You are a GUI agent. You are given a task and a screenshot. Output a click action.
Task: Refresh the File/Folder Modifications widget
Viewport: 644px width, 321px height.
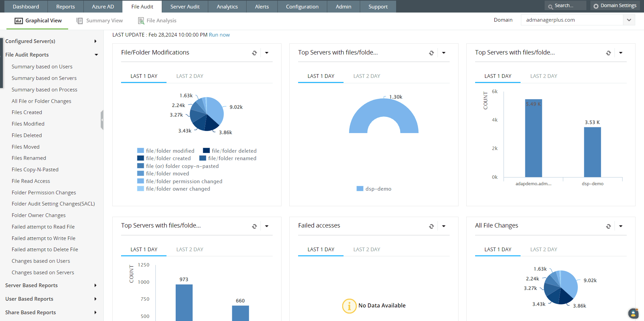(x=254, y=53)
